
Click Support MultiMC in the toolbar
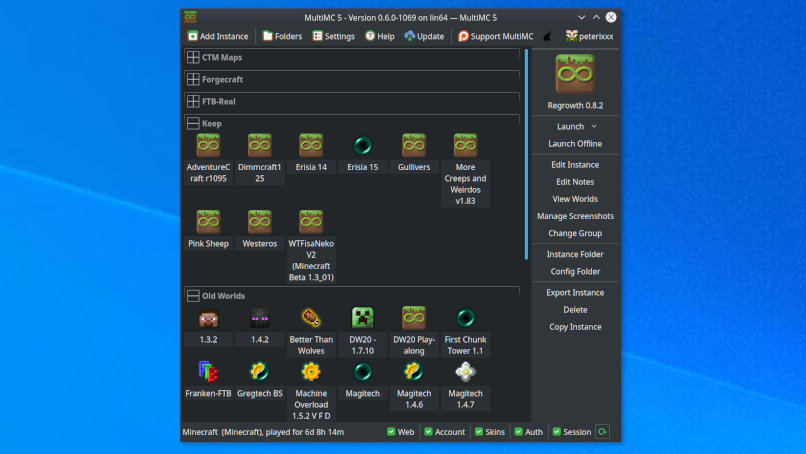[x=496, y=36]
